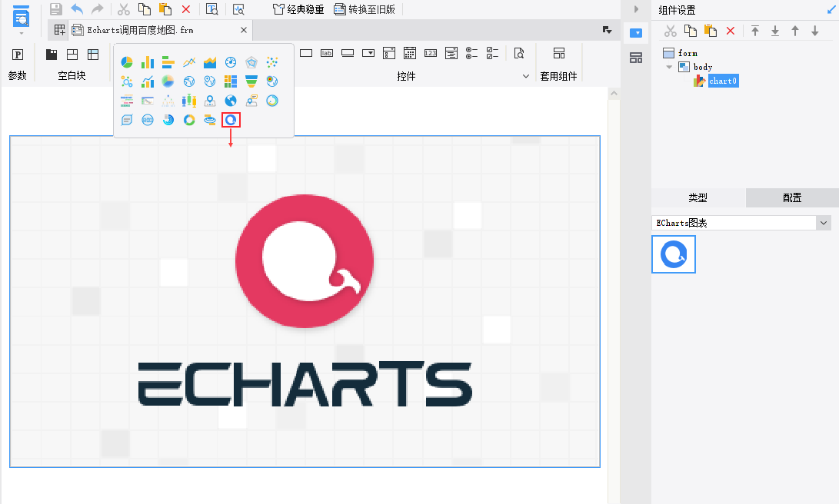839x504 pixels.
Task: Insert a pie chart from chart palette
Action: point(127,62)
